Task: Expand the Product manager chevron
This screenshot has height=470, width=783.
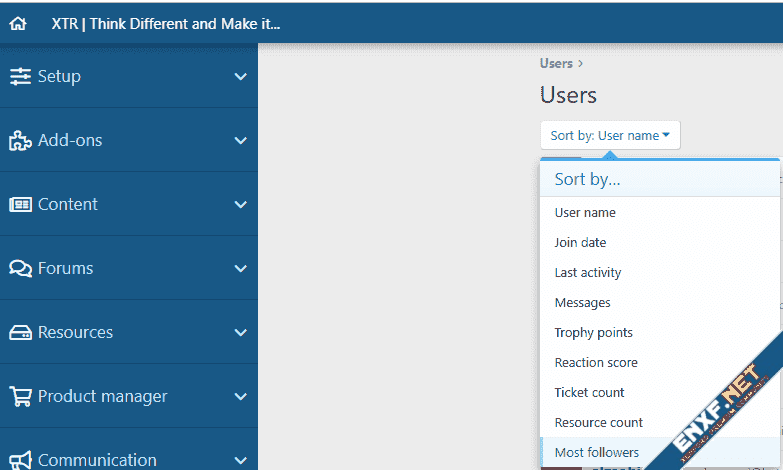Action: [240, 397]
